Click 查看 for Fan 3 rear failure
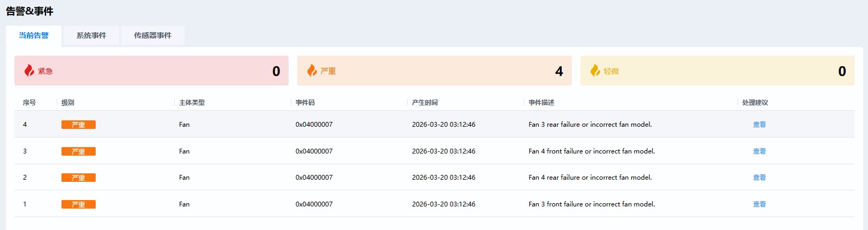 point(759,125)
